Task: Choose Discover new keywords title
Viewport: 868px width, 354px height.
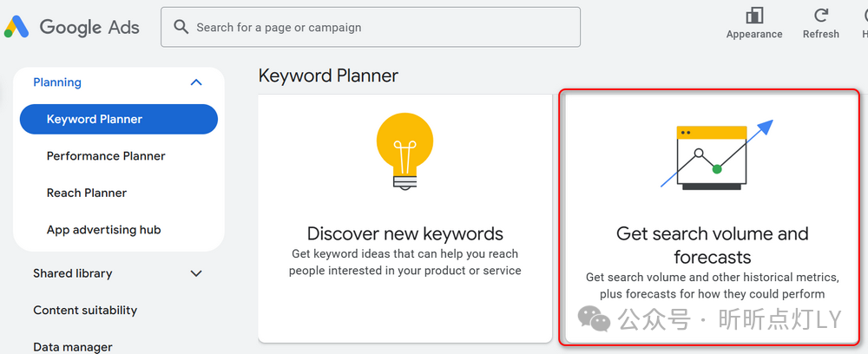Action: point(404,233)
